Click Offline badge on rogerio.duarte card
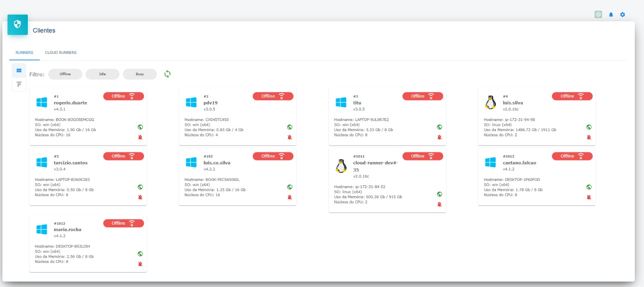This screenshot has width=644, height=287. click(124, 96)
